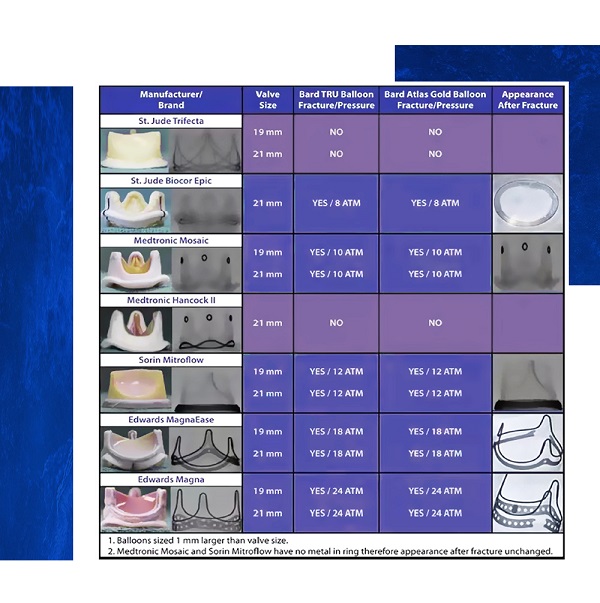Select the 'Medtronic Hancock II' label

click(171, 300)
